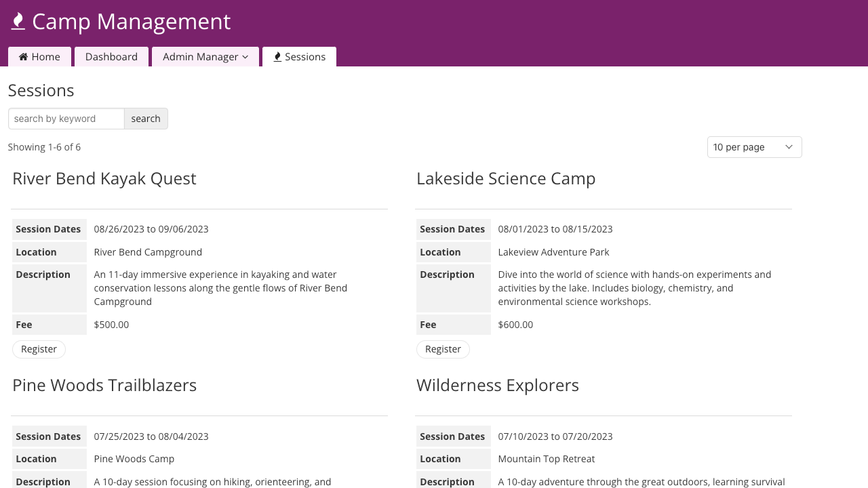868x488 pixels.
Task: Click the Pine Woods Trailblazers heading
Action: coord(104,385)
